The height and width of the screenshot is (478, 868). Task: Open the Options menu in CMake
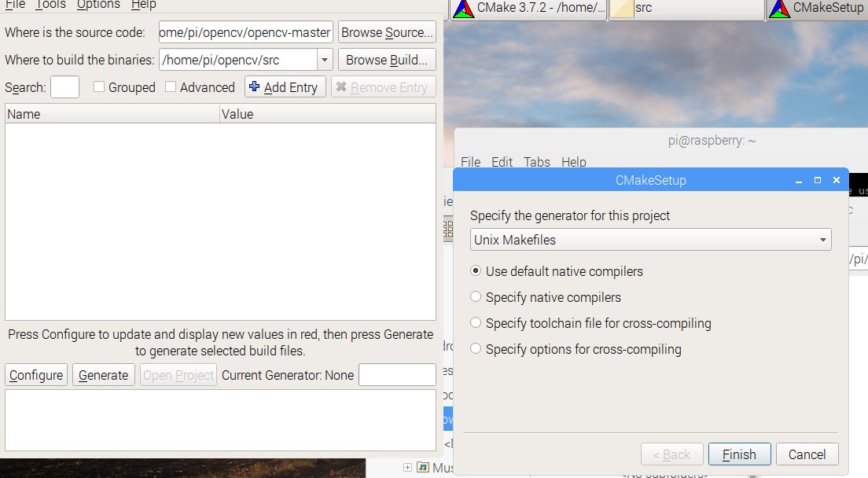pos(98,5)
